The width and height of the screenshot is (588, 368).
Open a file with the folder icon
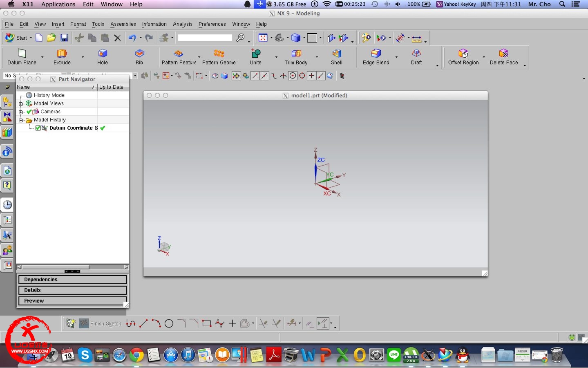pyautogui.click(x=51, y=38)
